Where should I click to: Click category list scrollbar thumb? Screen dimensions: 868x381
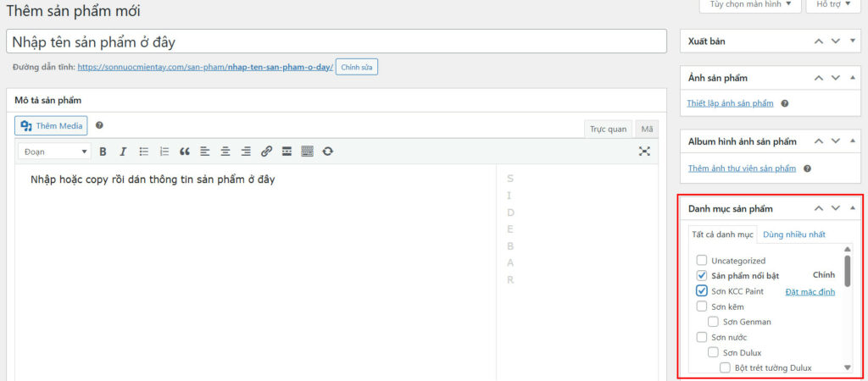click(x=847, y=269)
